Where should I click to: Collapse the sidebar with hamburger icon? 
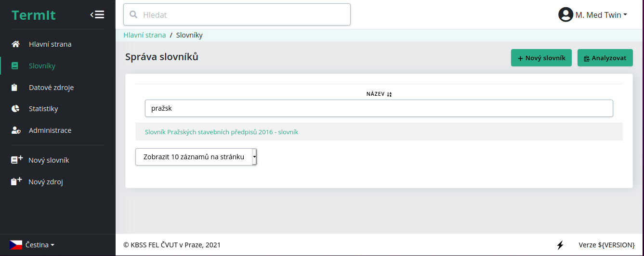click(97, 14)
